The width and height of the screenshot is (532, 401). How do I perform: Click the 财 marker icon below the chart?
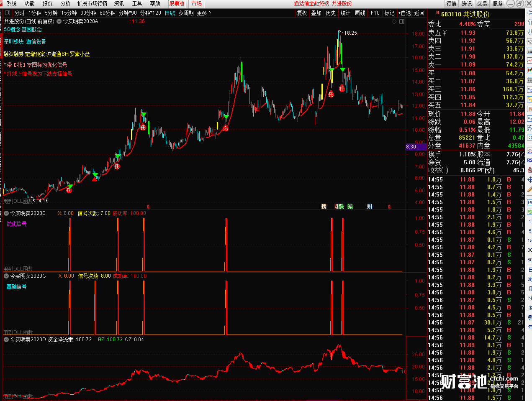coord(370,207)
